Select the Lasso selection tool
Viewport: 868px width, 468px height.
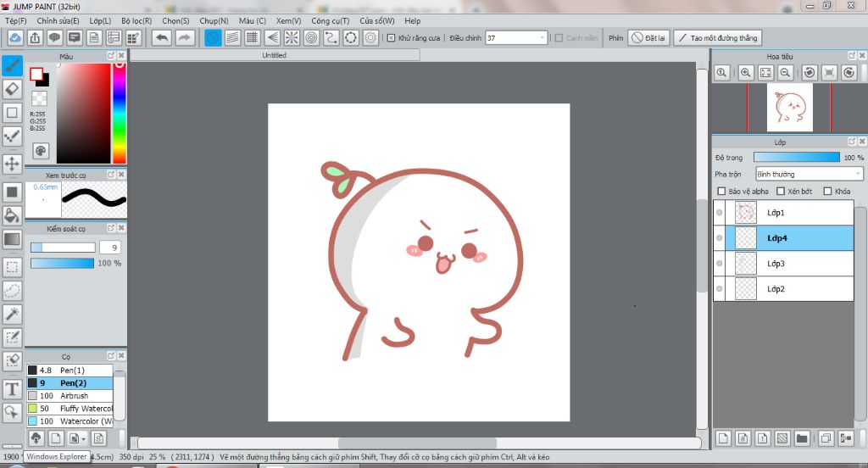pyautogui.click(x=12, y=290)
